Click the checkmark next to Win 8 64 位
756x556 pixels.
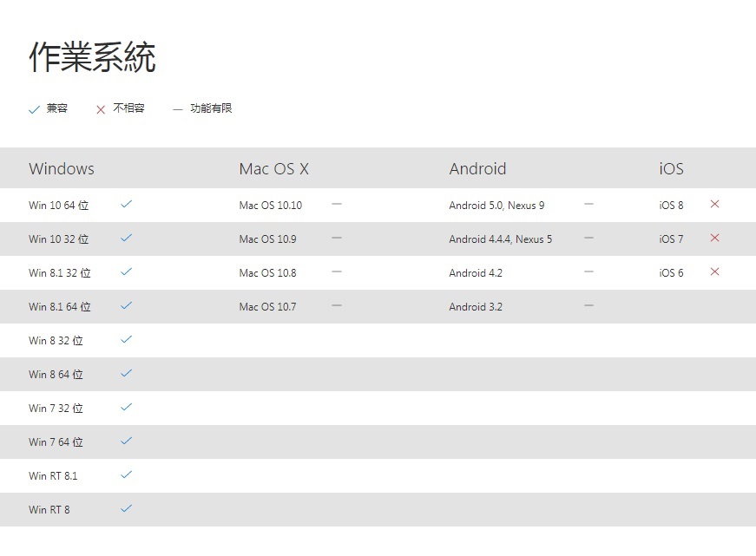tap(127, 373)
